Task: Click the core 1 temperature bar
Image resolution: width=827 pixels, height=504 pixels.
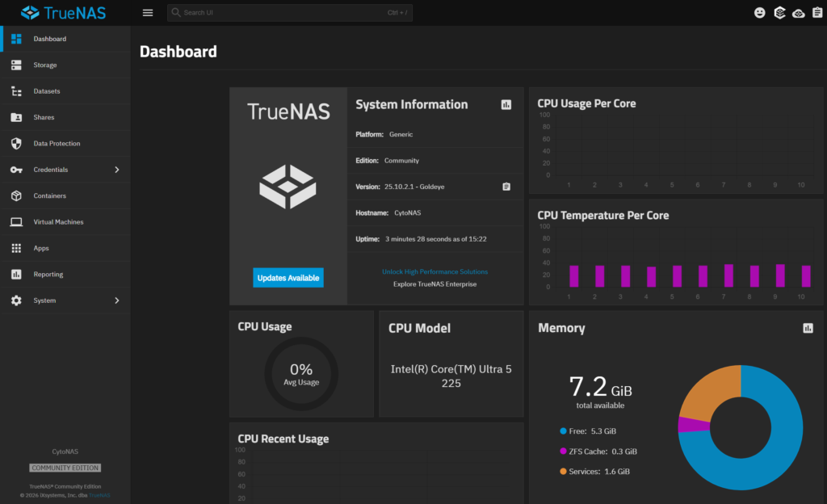Action: (x=574, y=276)
